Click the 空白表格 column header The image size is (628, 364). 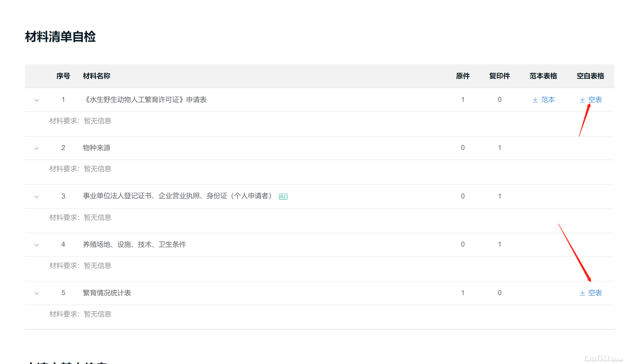pos(590,76)
